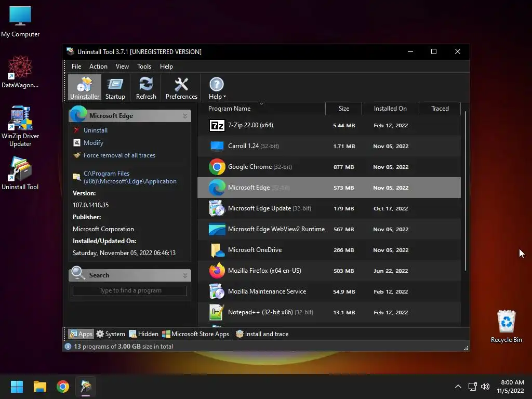Open File Explorer from the taskbar

click(x=39, y=387)
